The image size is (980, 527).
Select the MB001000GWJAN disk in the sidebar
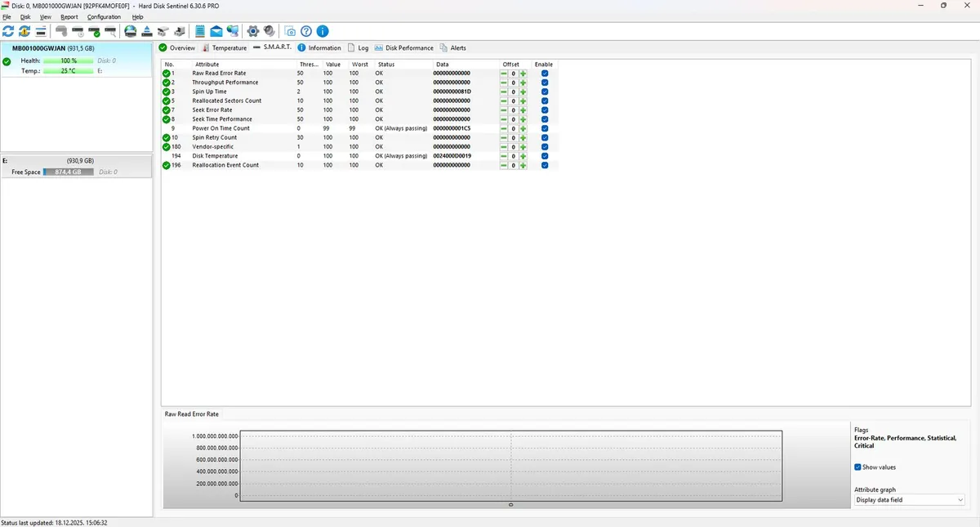pyautogui.click(x=49, y=48)
